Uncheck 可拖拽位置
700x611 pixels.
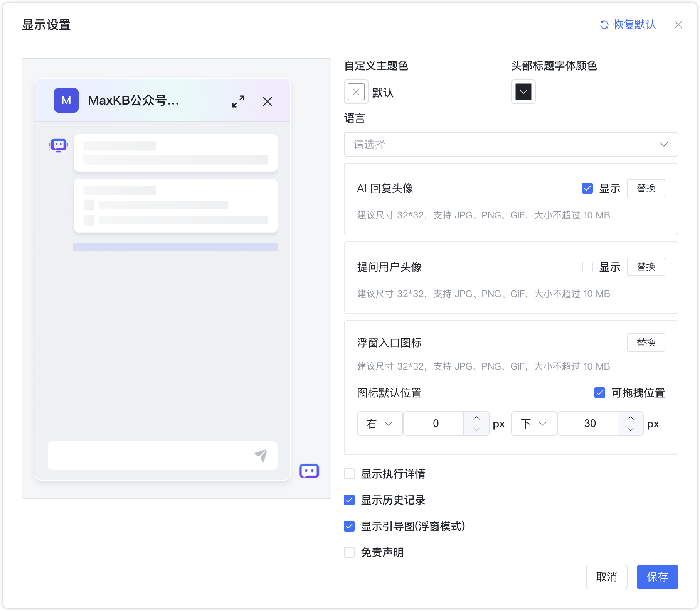click(x=599, y=393)
